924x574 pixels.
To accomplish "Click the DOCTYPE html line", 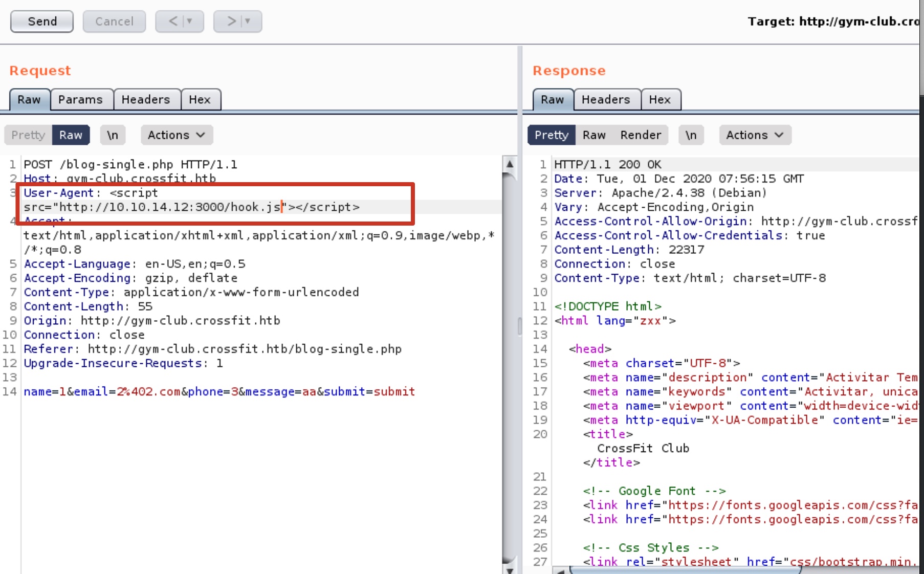I will pyautogui.click(x=608, y=306).
